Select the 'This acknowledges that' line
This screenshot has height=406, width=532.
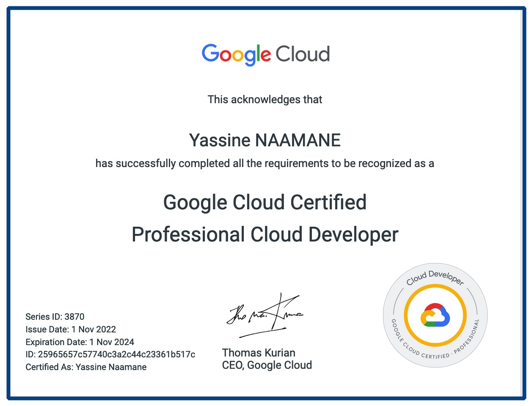[265, 100]
